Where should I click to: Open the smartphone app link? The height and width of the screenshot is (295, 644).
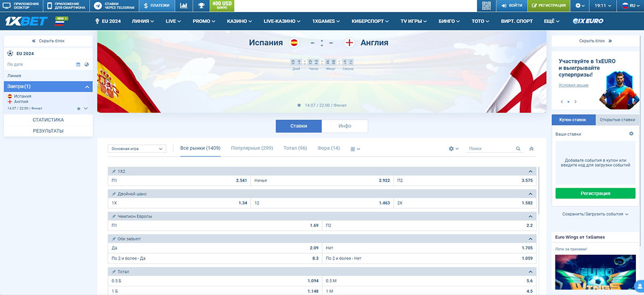tap(67, 6)
